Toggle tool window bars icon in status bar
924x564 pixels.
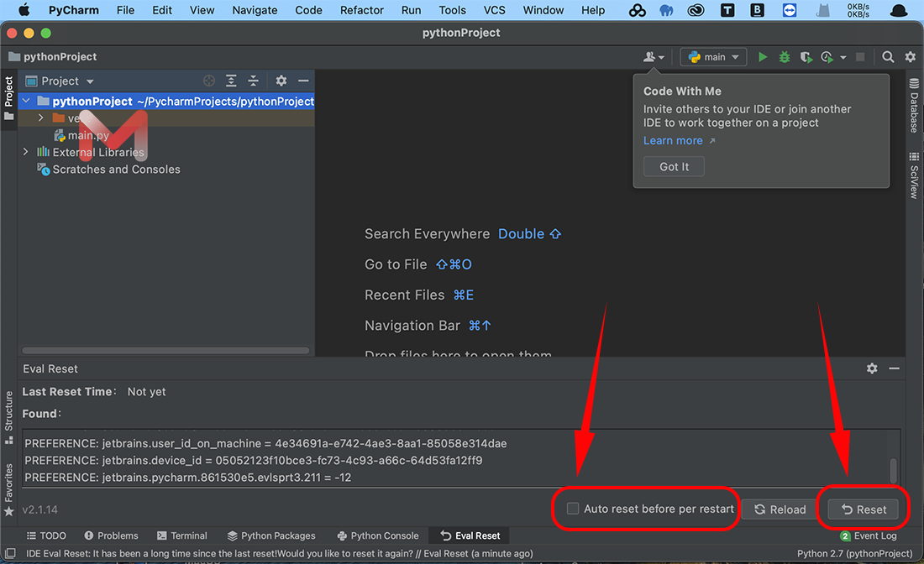click(10, 554)
